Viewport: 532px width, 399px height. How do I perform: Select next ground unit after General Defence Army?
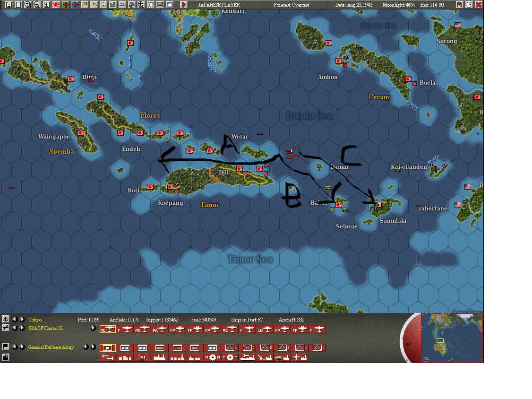tap(22, 347)
